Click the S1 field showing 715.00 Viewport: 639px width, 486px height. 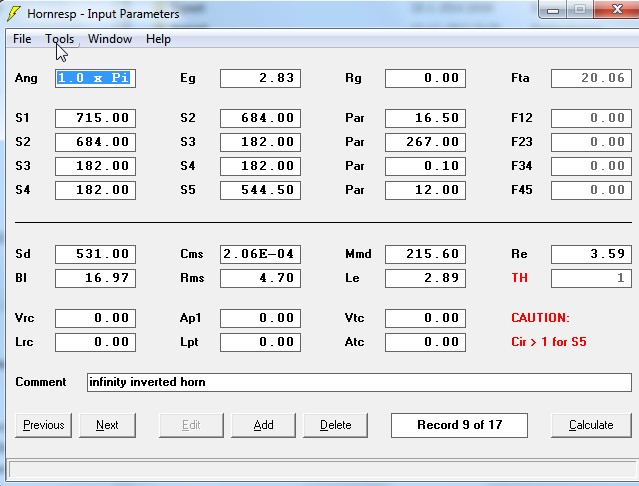coord(95,118)
